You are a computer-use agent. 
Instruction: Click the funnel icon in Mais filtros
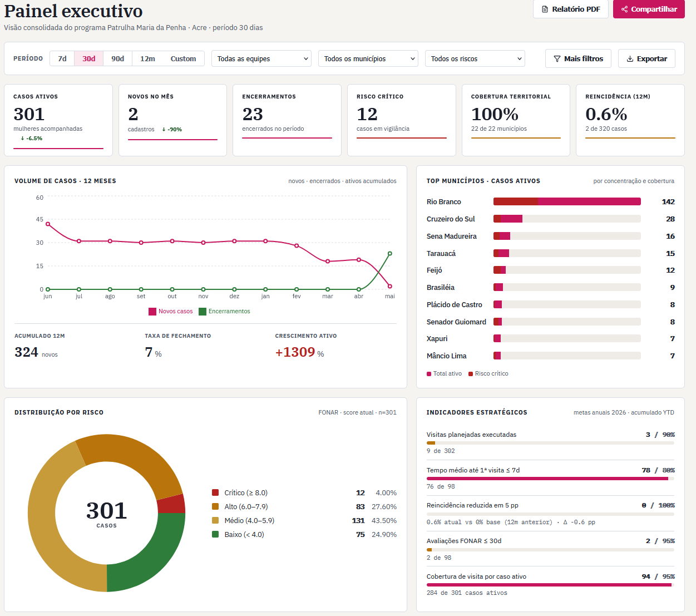pyautogui.click(x=557, y=59)
